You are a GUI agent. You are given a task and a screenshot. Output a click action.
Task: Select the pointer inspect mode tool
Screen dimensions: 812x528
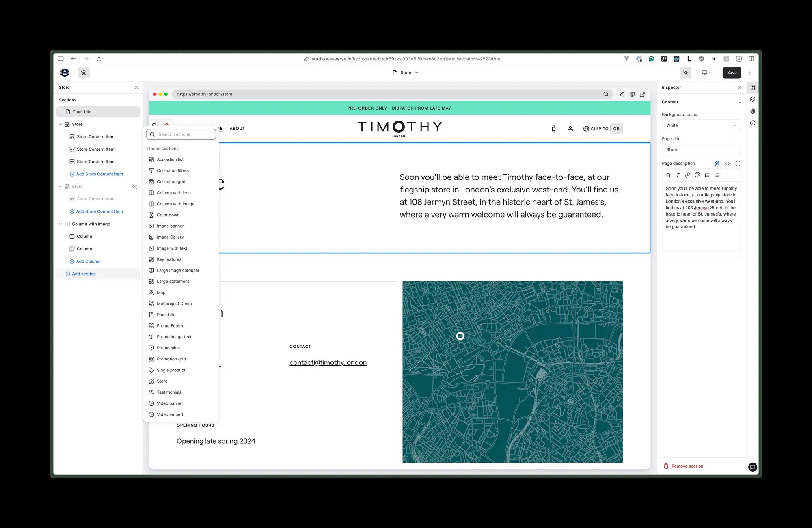pos(685,73)
